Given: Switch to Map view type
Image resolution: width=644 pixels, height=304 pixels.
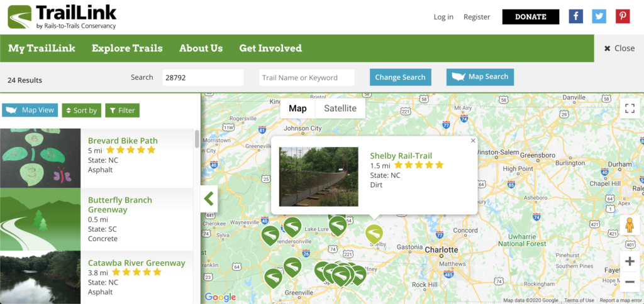Looking at the screenshot, I should point(297,108).
